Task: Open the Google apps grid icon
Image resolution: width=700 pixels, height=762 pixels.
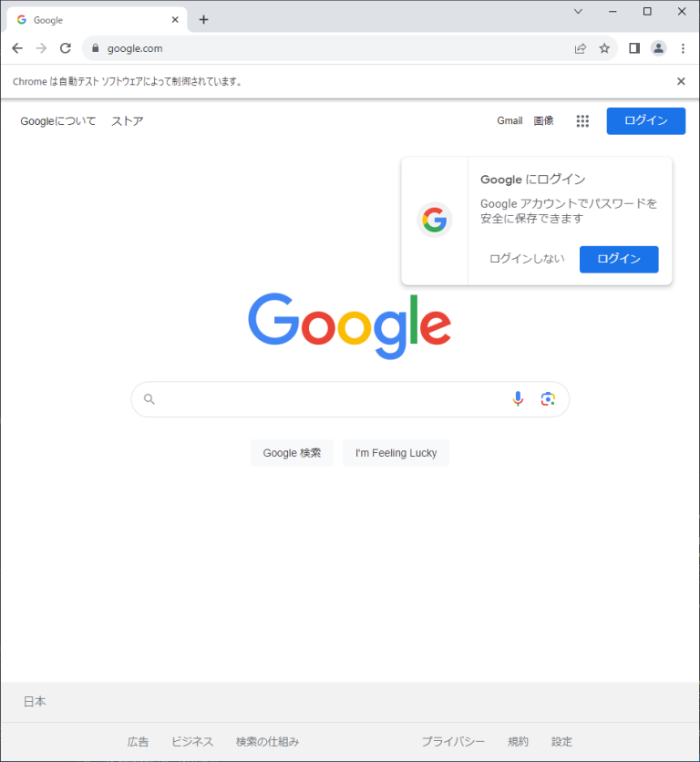Action: (582, 121)
